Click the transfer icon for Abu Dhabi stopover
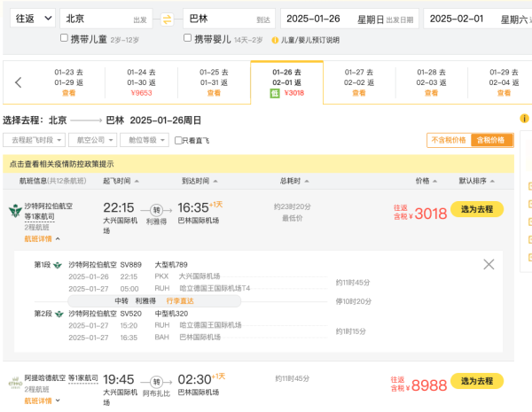This screenshot has width=532, height=412. [156, 382]
